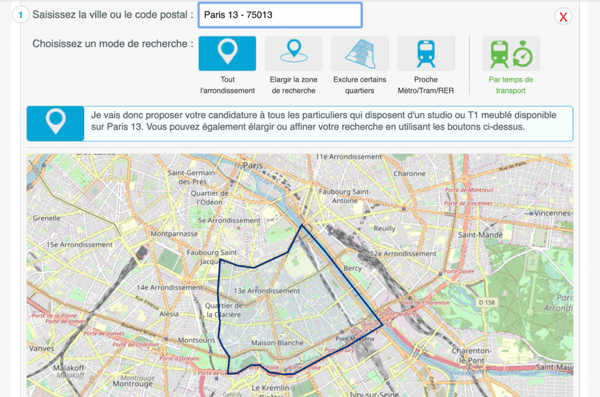Viewport: 600px width, 397px height.
Task: Select the Exclure certains quartiers map icon
Action: (360, 53)
